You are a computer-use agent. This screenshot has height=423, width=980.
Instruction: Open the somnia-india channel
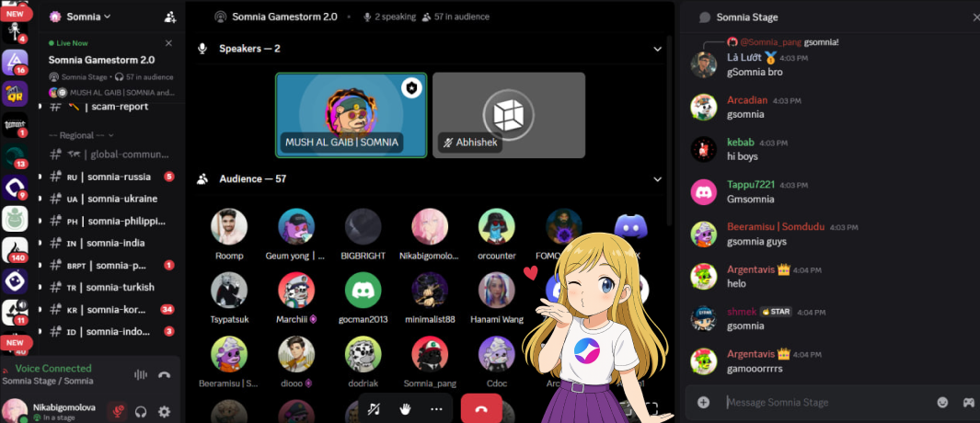pyautogui.click(x=110, y=243)
